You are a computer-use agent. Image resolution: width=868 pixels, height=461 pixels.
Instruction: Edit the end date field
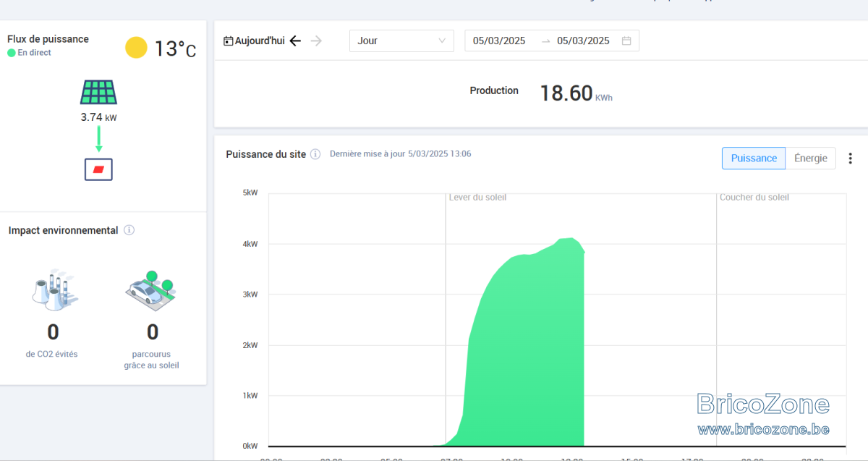583,41
